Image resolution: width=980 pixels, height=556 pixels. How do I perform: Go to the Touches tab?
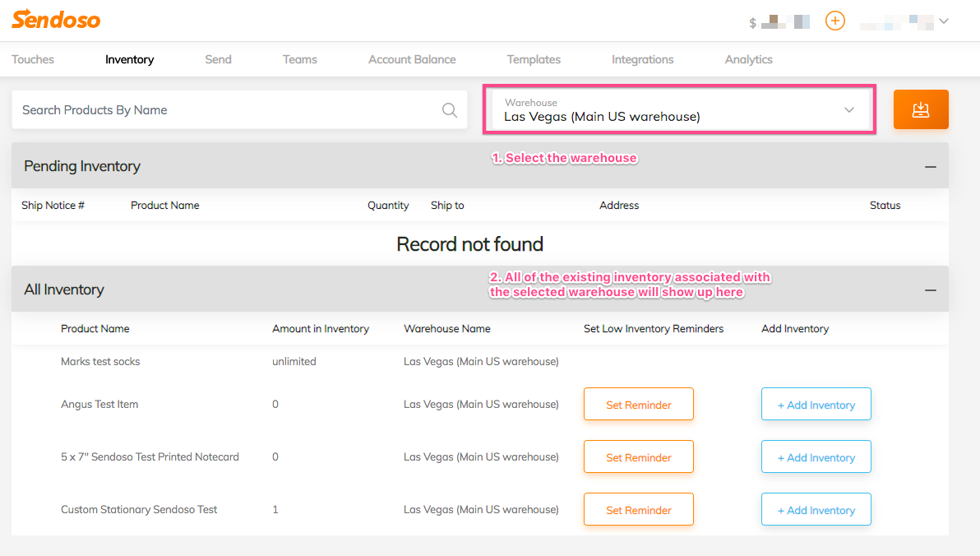[33, 59]
